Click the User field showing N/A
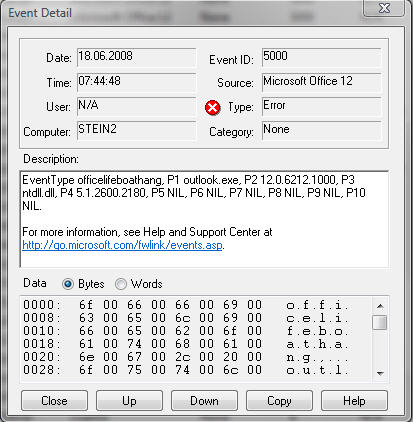413x422 pixels. [137, 107]
